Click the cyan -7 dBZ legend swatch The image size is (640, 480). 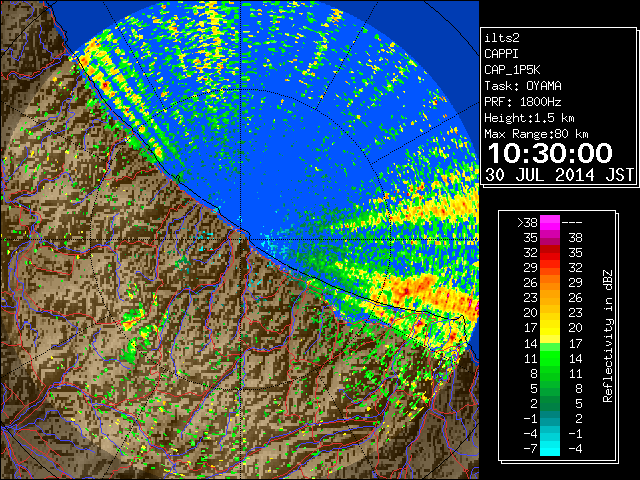[550, 449]
